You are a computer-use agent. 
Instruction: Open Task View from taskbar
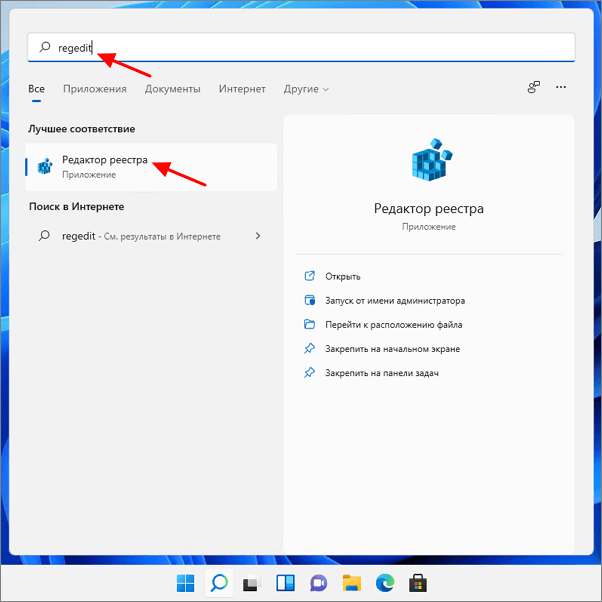coord(252,584)
